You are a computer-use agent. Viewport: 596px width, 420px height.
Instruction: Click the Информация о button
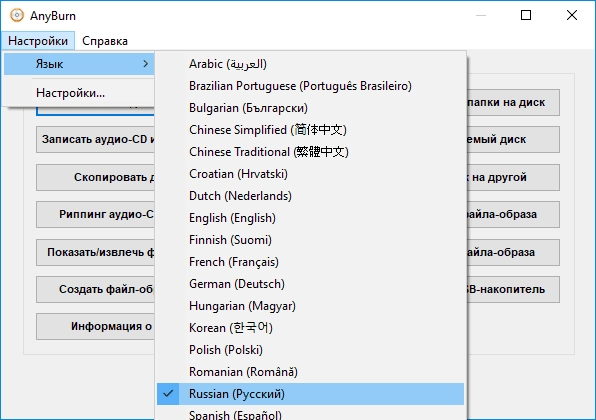(95, 326)
